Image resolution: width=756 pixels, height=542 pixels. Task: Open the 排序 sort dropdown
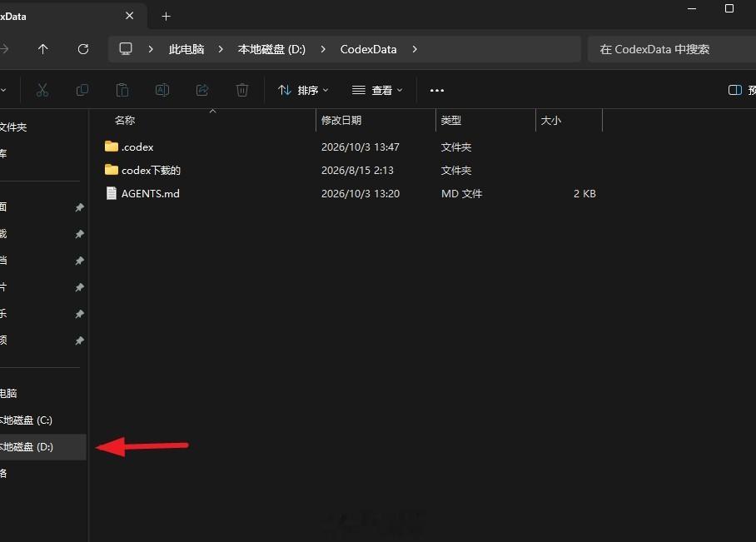(x=303, y=90)
